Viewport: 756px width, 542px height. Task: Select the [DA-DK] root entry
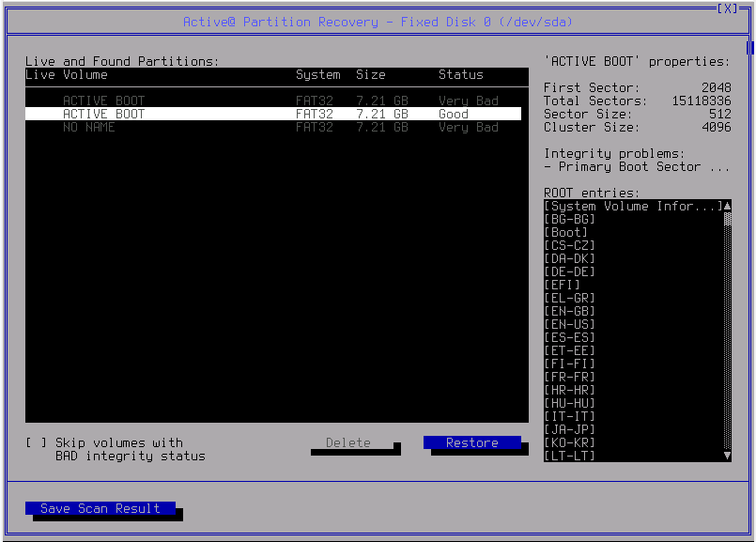tap(569, 258)
